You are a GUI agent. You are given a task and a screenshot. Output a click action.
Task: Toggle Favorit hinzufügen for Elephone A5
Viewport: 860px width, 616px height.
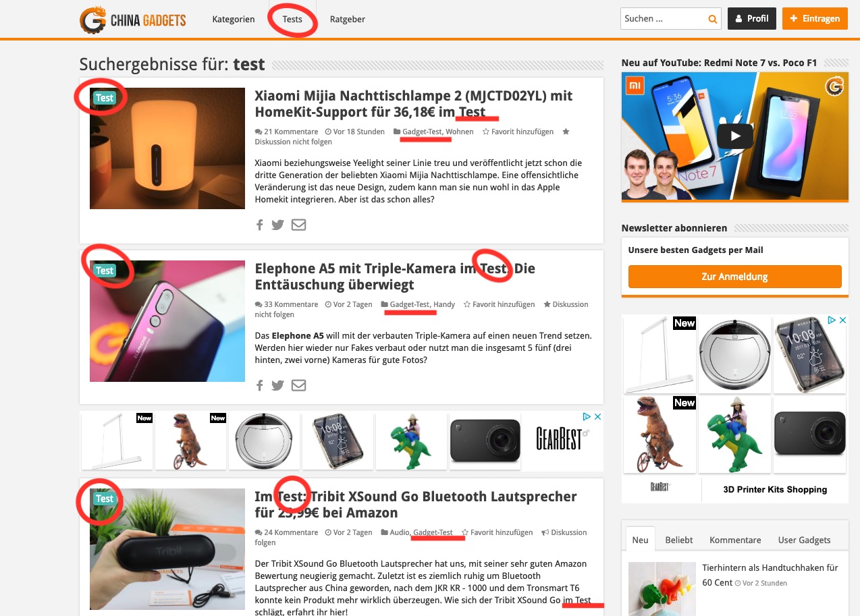[x=499, y=304]
